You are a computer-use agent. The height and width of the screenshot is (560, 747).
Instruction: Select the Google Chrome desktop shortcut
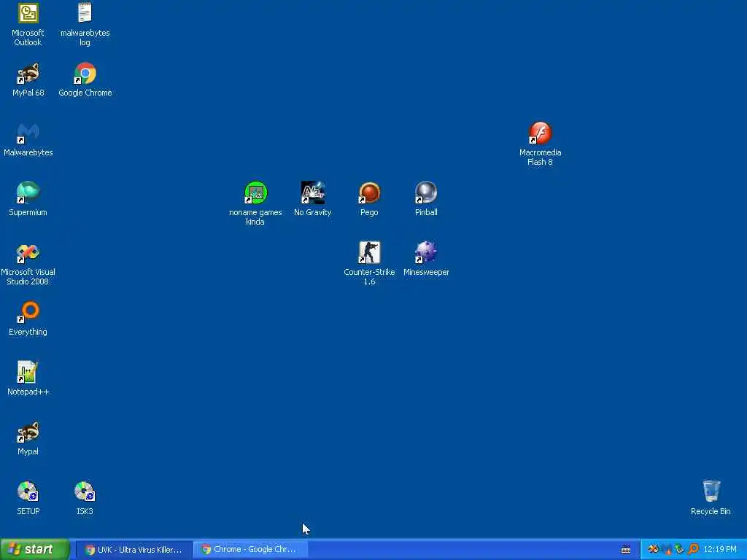(x=85, y=80)
